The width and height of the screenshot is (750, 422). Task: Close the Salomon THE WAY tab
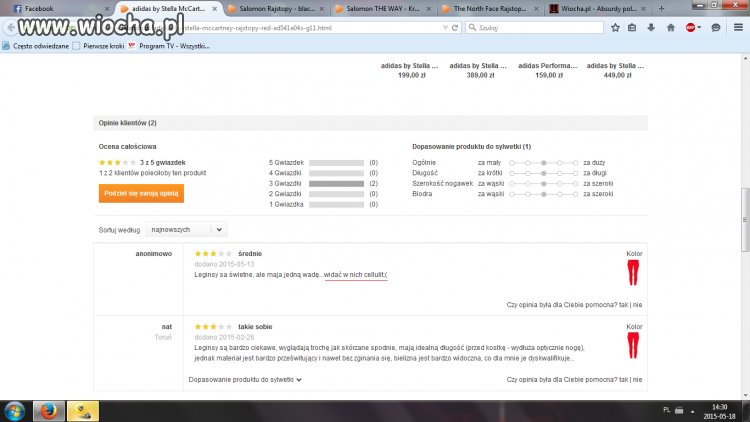coord(429,9)
